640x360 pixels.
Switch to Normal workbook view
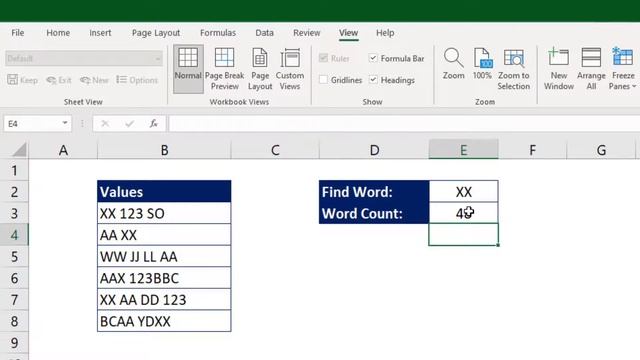click(x=188, y=69)
